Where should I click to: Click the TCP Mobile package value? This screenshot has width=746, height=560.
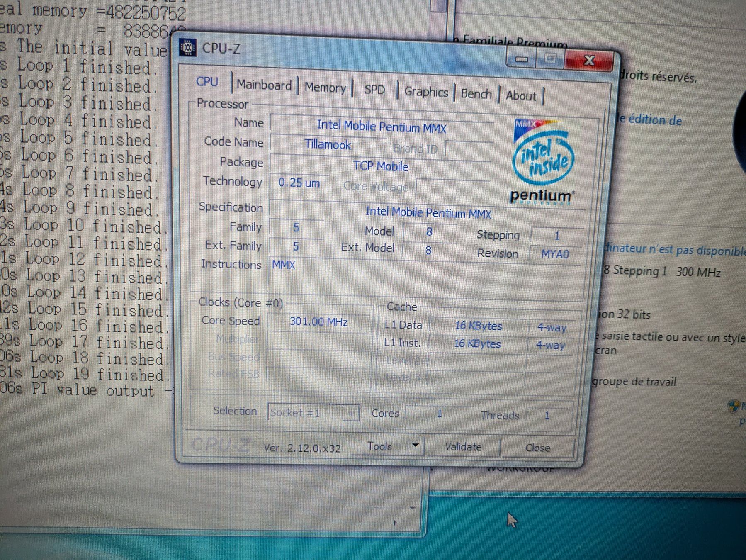380,166
